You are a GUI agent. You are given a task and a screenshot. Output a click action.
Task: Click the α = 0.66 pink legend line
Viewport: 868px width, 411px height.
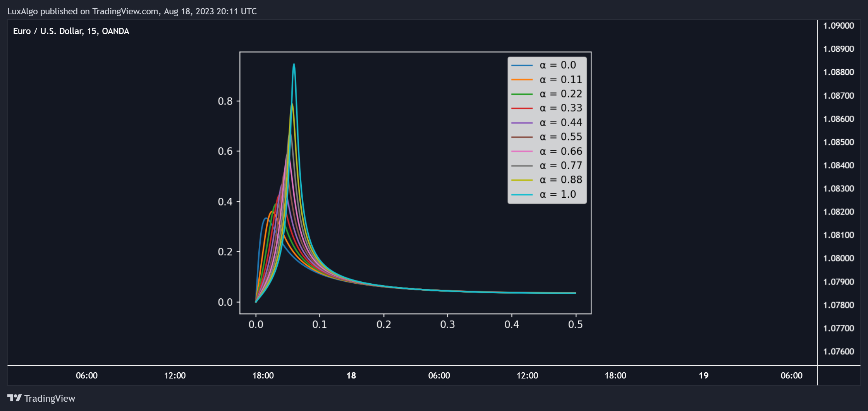pos(522,151)
